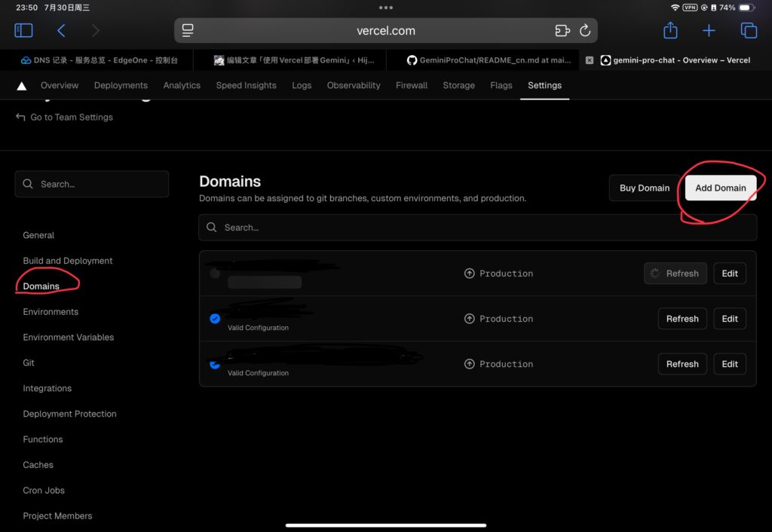This screenshot has height=532, width=772.
Task: Open the three-dot multitasking menu at top
Action: tap(386, 8)
